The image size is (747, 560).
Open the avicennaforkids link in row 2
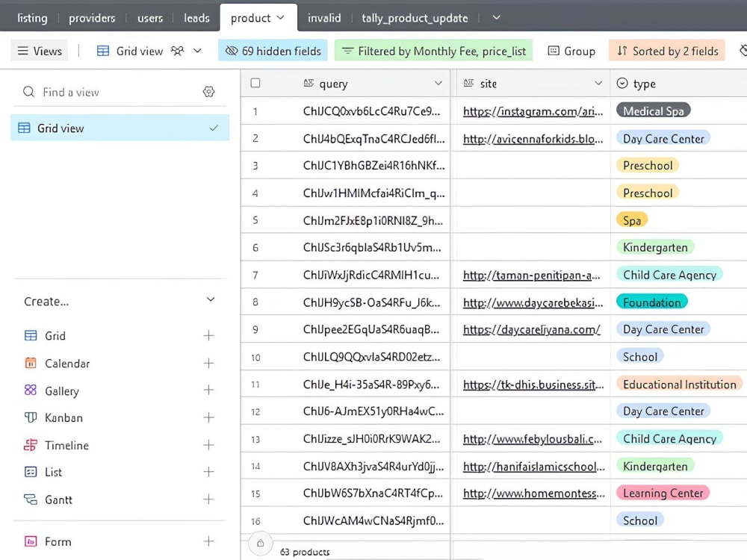[533, 139]
